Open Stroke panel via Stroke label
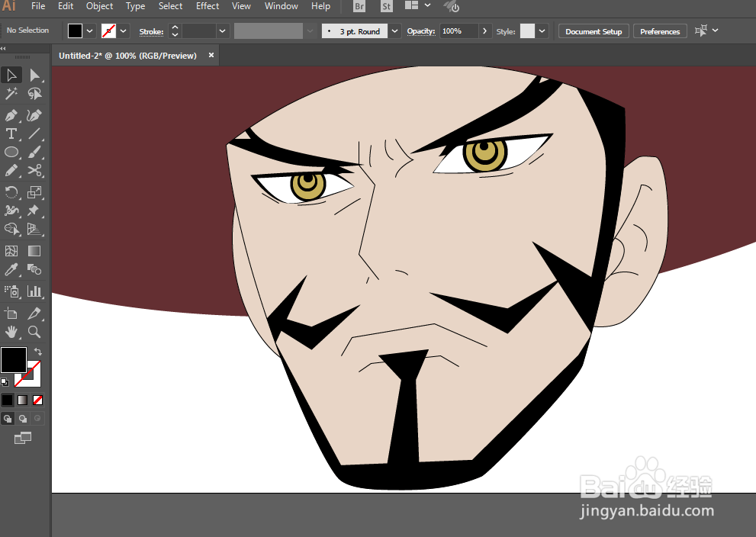Viewport: 756px width, 537px height. tap(151, 32)
